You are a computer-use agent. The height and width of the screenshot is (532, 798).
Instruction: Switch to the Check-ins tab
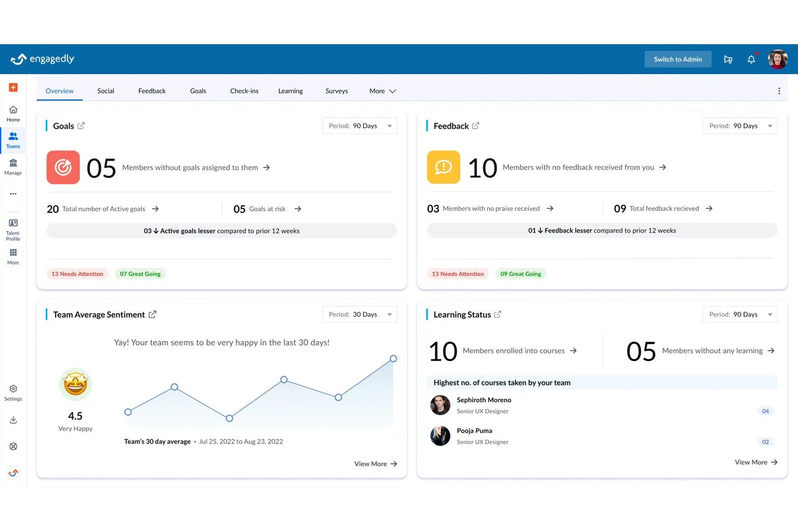[x=244, y=91]
